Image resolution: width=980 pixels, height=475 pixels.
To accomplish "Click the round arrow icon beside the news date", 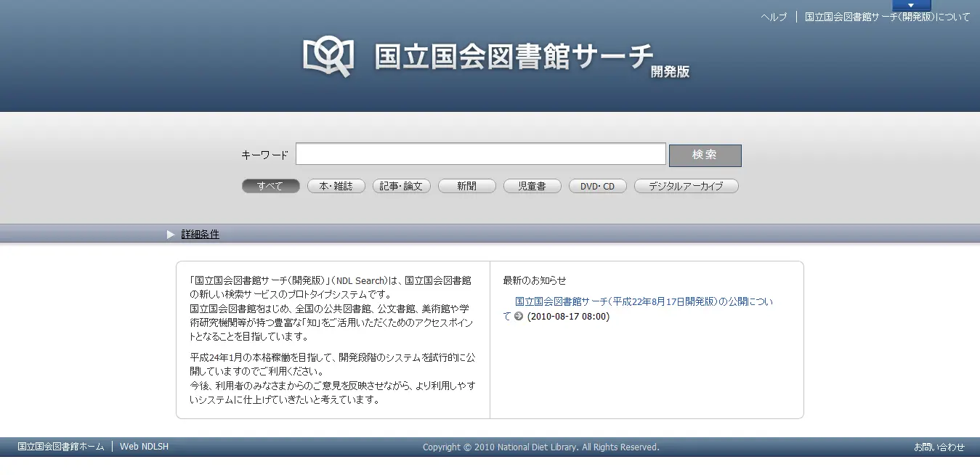I will tap(519, 317).
